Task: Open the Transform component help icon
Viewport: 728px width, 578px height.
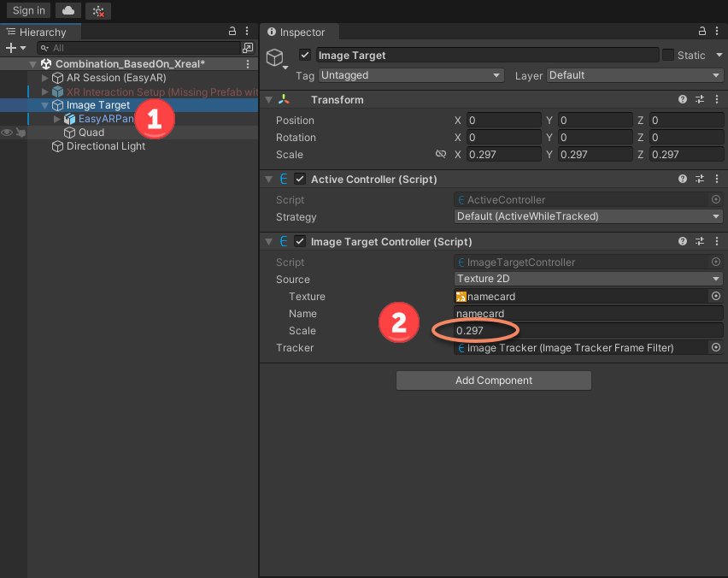Action: click(x=683, y=100)
